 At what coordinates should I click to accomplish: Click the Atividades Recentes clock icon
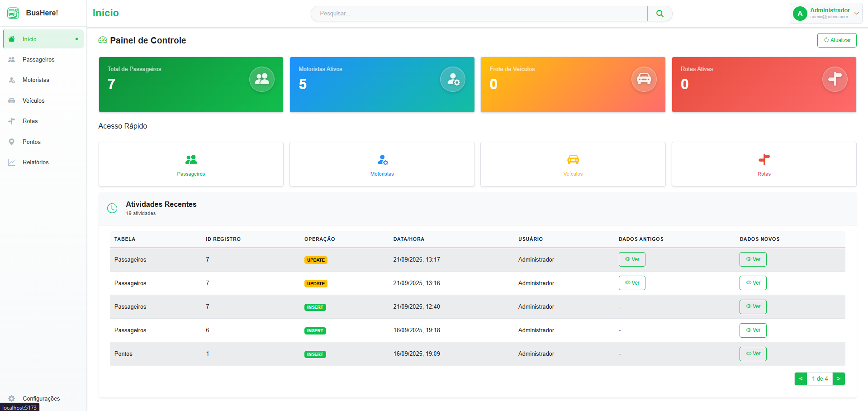coord(112,208)
